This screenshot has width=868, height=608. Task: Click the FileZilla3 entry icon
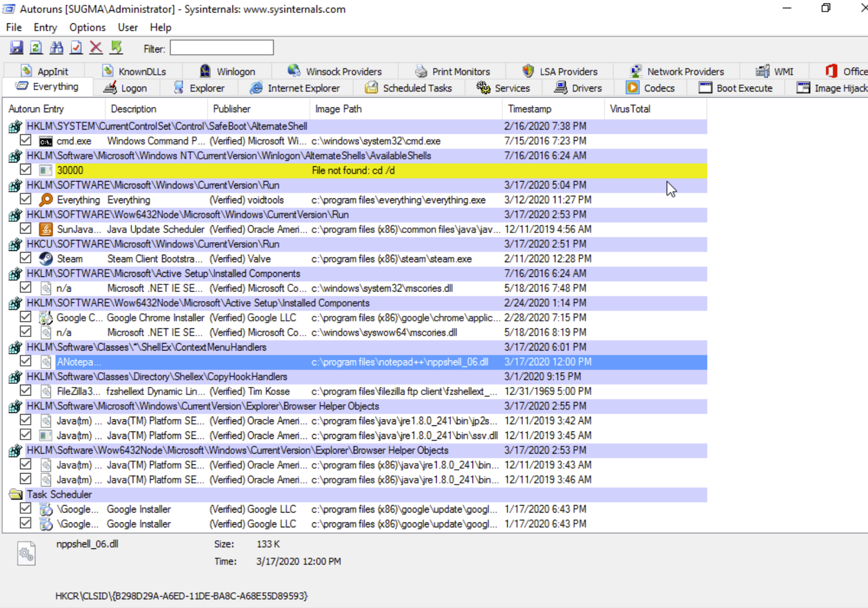pos(46,391)
